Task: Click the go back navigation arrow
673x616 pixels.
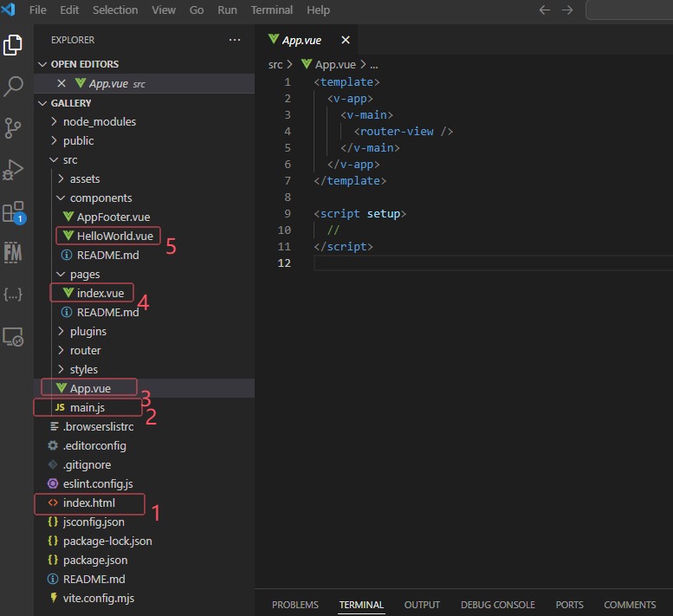Action: point(545,10)
